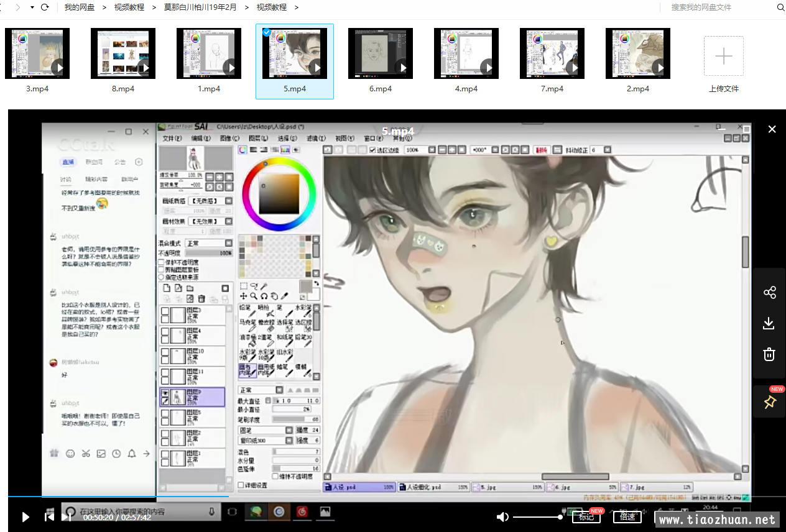Click the pin icon with NEW badge
The image size is (786, 532).
(x=770, y=402)
